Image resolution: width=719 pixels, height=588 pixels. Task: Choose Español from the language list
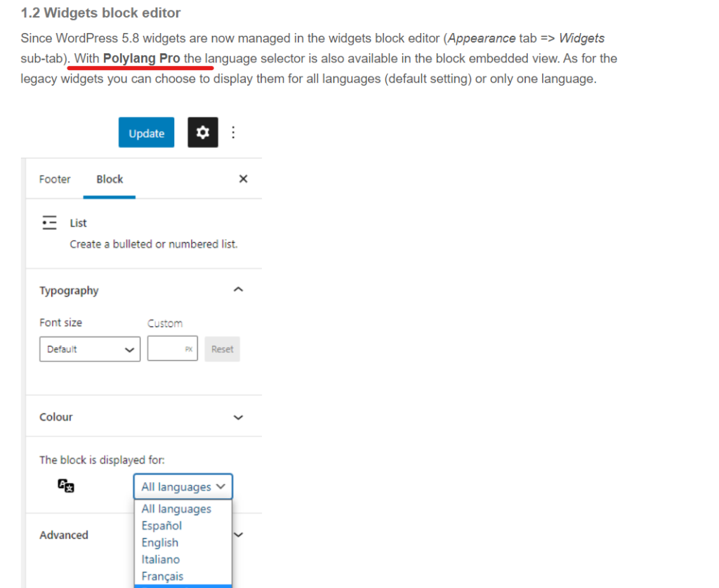[x=161, y=526]
